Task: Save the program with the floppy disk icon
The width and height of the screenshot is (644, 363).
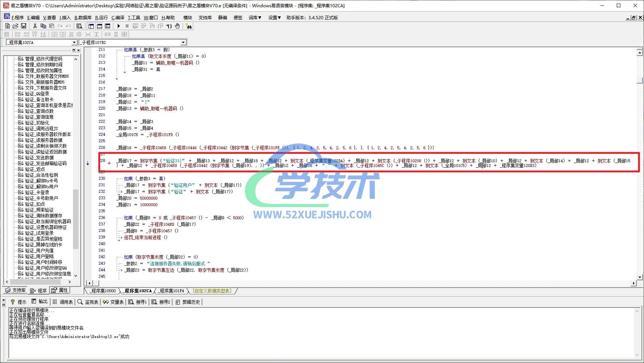Action: tap(24, 26)
